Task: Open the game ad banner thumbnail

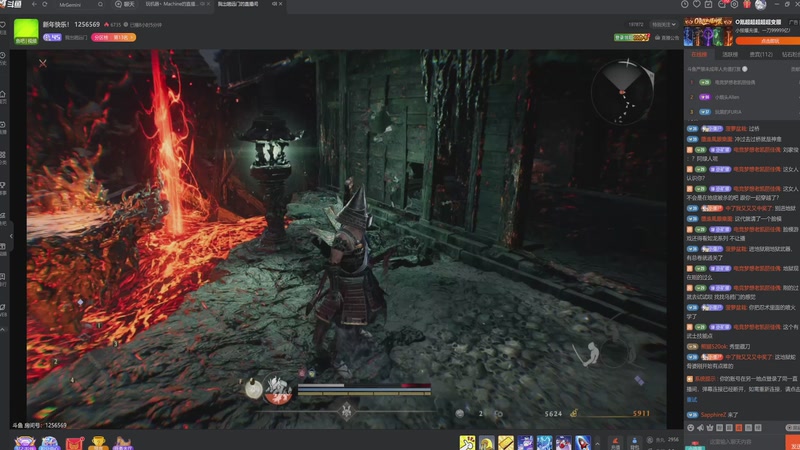Action: (708, 32)
